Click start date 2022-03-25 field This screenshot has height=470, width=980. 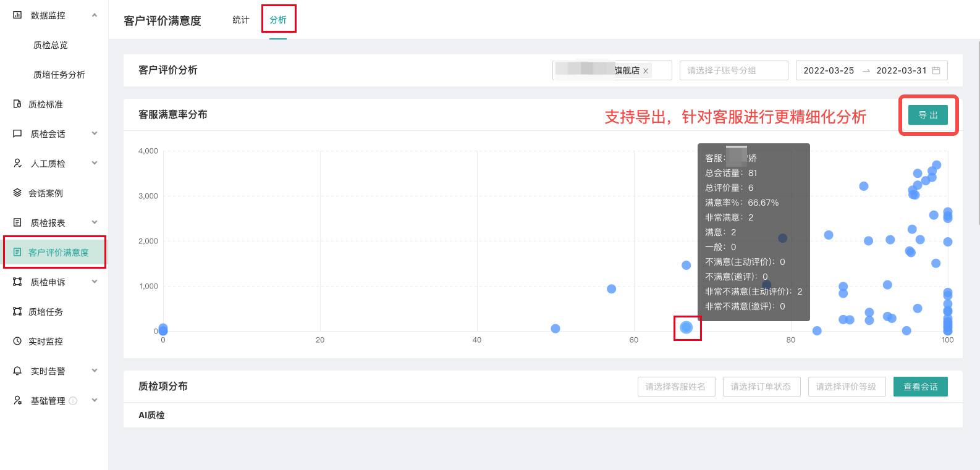tap(829, 70)
